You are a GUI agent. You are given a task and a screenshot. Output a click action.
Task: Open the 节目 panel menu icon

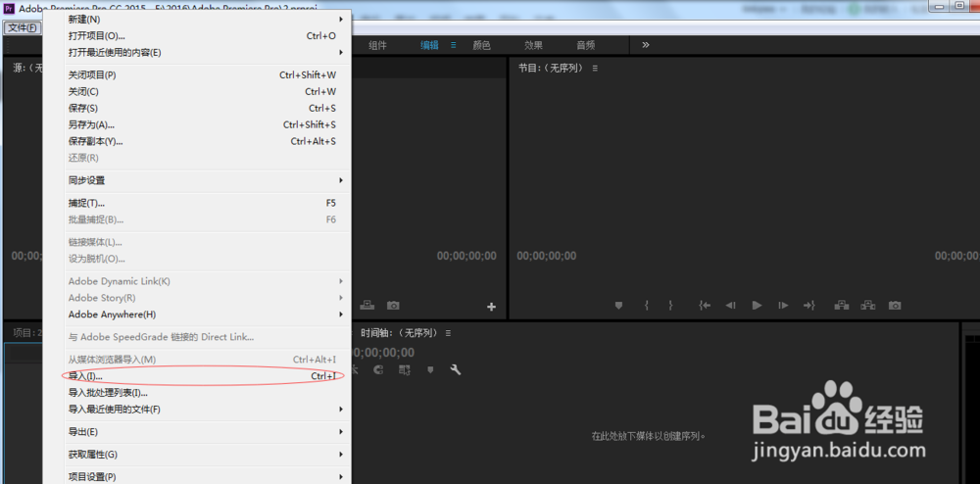595,68
